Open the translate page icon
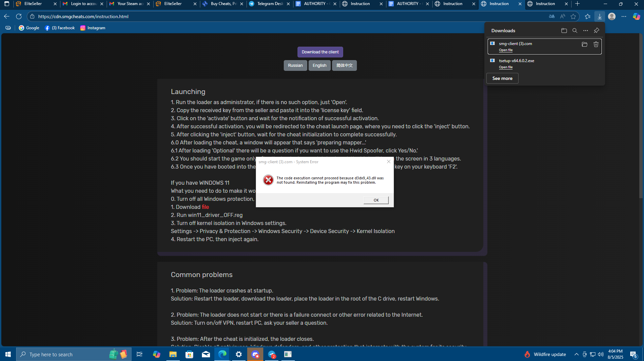644x361 pixels. click(x=551, y=16)
